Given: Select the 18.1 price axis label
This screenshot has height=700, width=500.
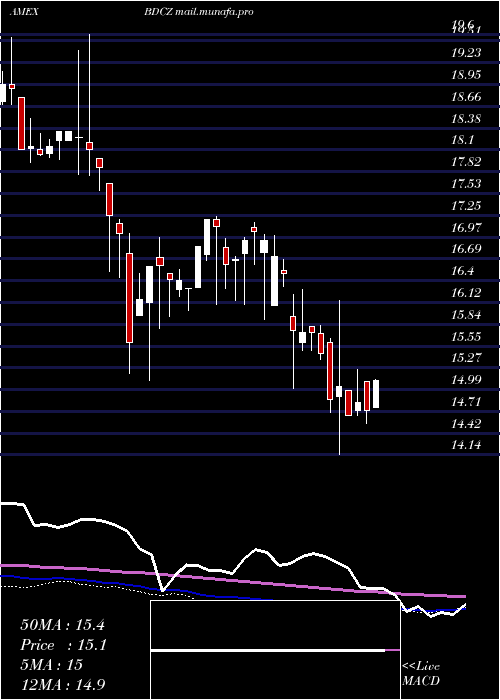Looking at the screenshot, I should [463, 140].
